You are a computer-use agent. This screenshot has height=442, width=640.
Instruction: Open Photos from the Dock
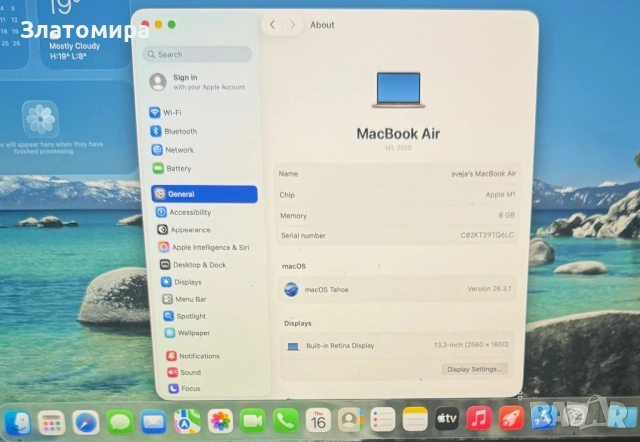point(220,421)
